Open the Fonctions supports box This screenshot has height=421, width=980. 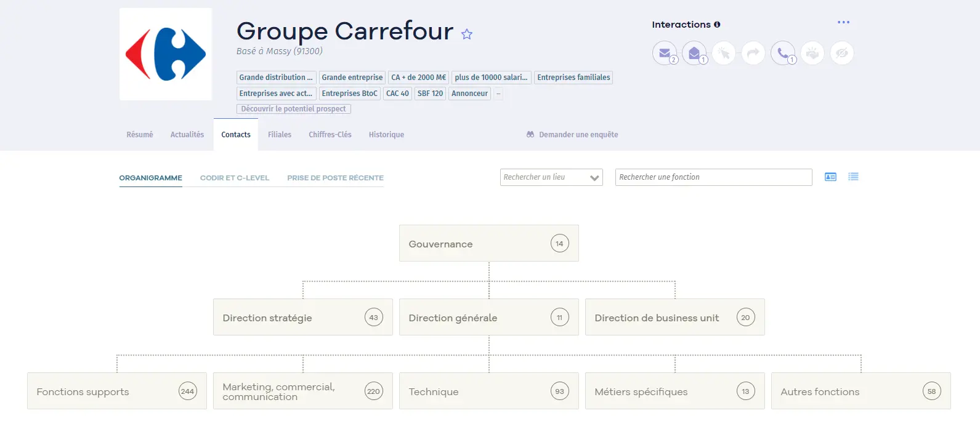(117, 391)
